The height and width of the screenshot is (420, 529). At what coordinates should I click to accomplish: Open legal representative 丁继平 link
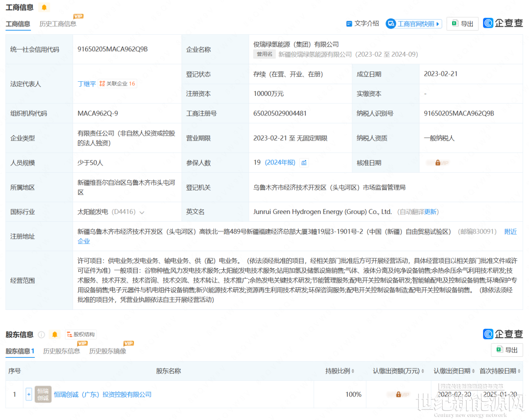87,84
